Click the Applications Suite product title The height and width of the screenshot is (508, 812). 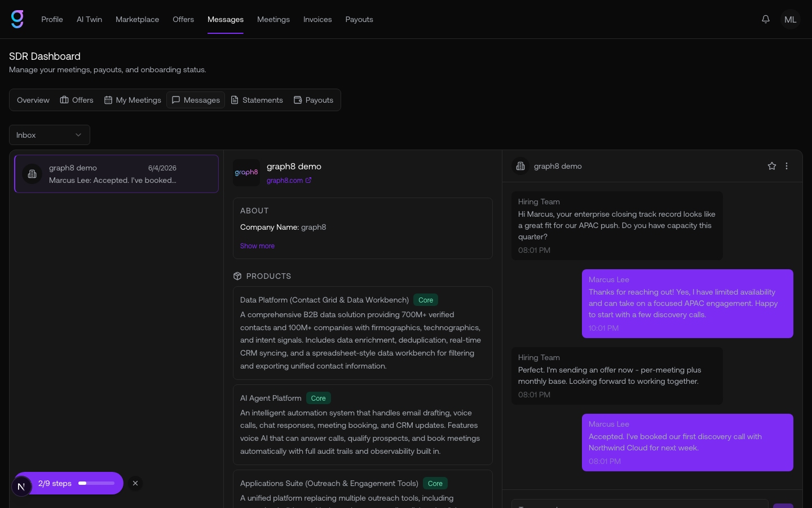(329, 484)
